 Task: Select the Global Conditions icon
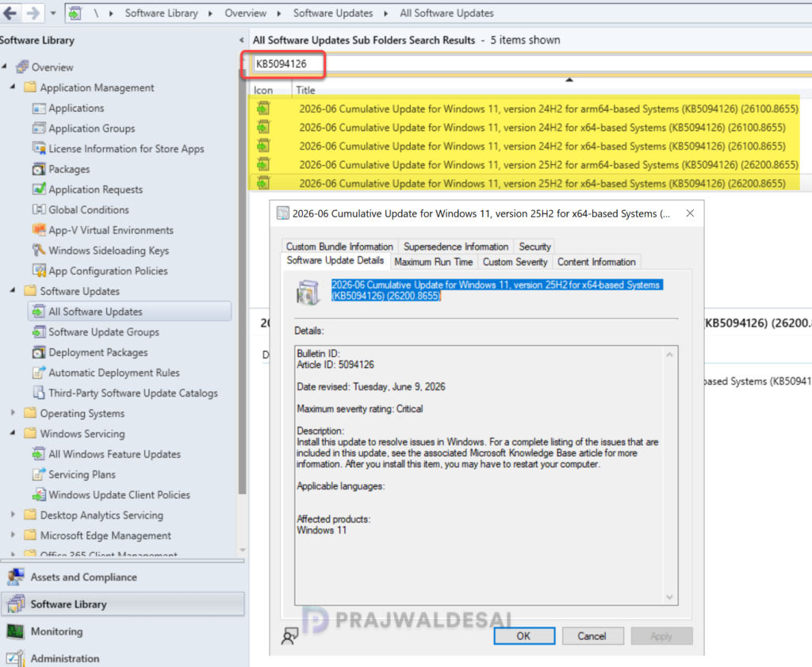(x=39, y=209)
